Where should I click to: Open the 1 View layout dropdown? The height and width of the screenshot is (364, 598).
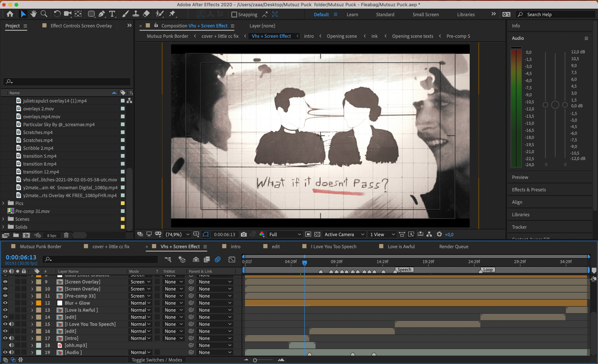(x=382, y=234)
